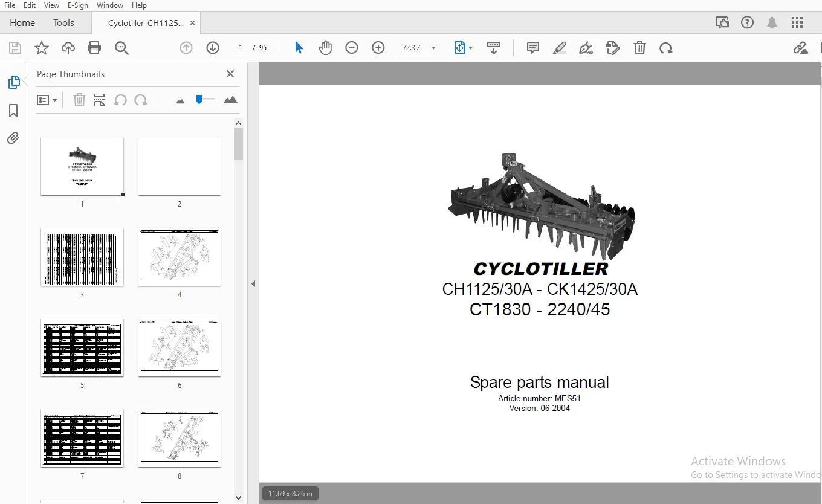Click the page number input field

[x=241, y=48]
